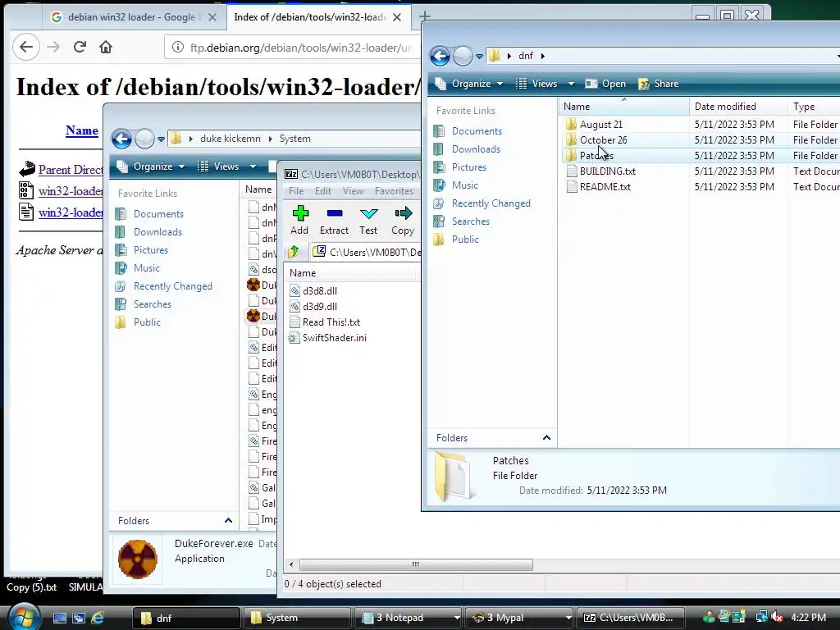Image resolution: width=840 pixels, height=630 pixels.
Task: Open Views dropdown arrow in dnf window
Action: 571,84
